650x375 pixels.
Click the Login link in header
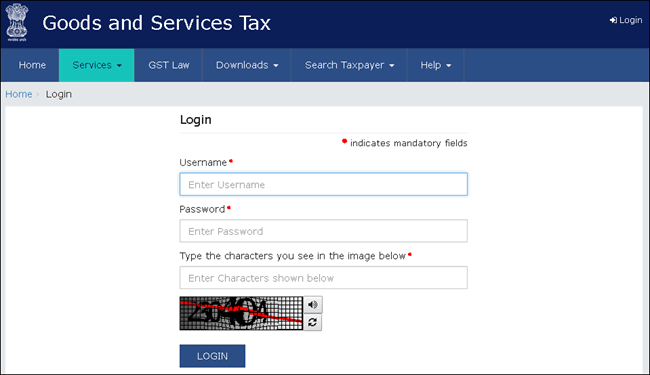pos(626,20)
